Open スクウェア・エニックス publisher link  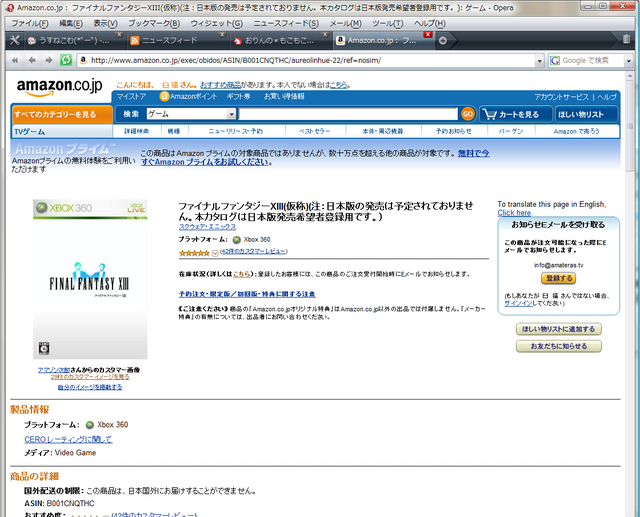click(207, 226)
